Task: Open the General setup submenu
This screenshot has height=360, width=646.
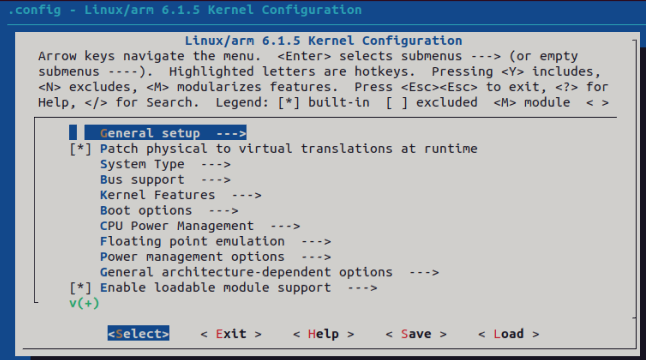Action: (x=165, y=133)
